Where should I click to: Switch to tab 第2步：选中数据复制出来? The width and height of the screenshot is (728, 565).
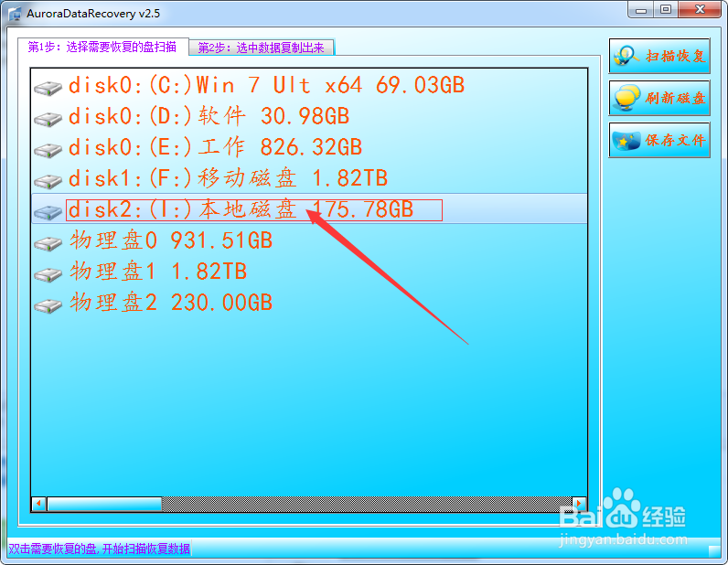(x=262, y=48)
